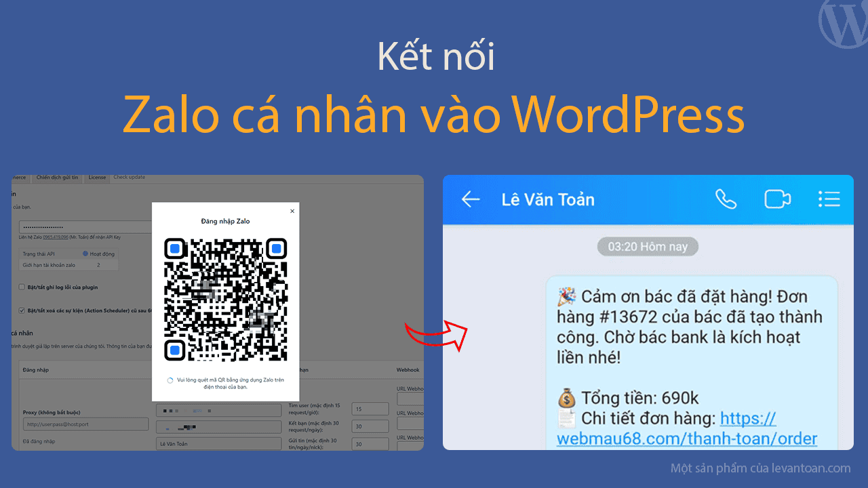Click the '03:20 Hôm nay' timestamp

pyautogui.click(x=648, y=247)
